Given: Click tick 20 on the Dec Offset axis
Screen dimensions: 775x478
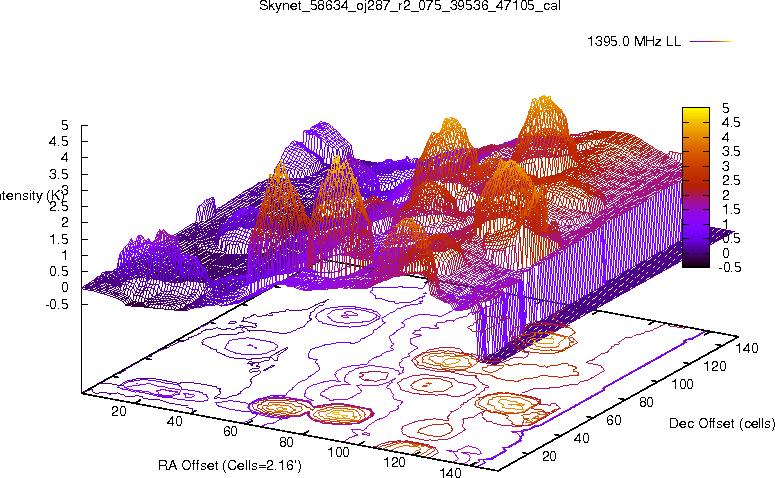Looking at the screenshot, I should point(550,456).
